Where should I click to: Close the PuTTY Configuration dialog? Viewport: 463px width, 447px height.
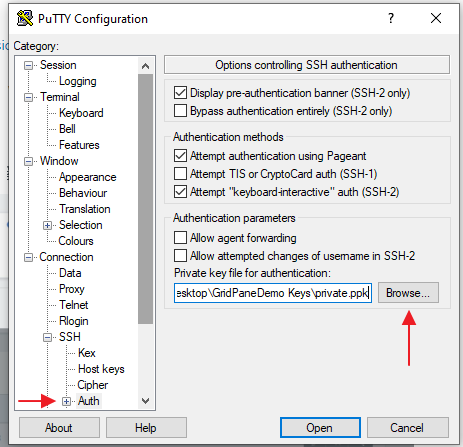point(436,18)
